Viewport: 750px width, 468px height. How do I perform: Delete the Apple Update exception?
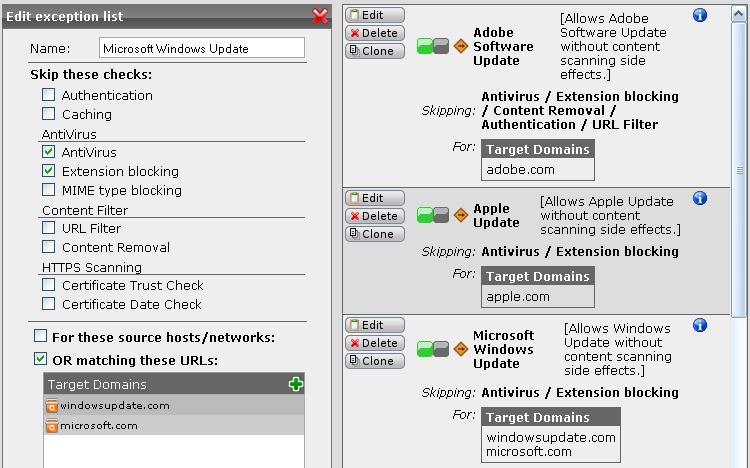[375, 216]
